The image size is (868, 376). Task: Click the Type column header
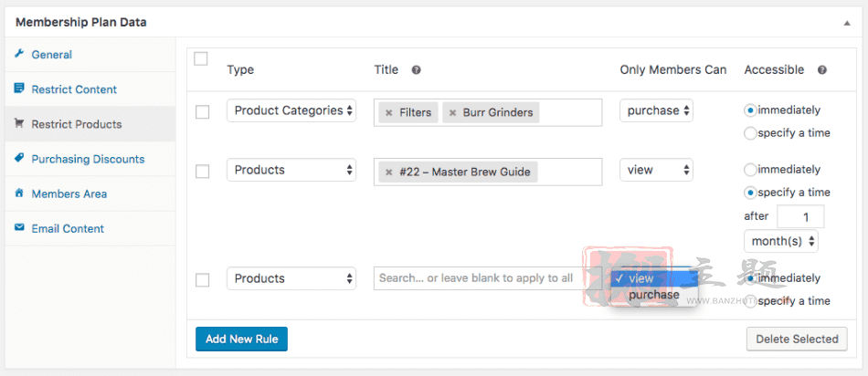pyautogui.click(x=240, y=69)
